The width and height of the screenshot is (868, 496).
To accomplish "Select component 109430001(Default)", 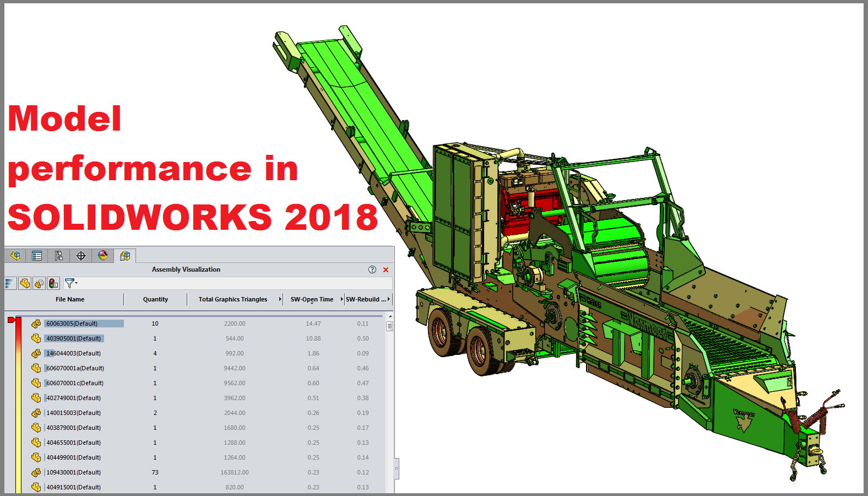I will pos(73,472).
